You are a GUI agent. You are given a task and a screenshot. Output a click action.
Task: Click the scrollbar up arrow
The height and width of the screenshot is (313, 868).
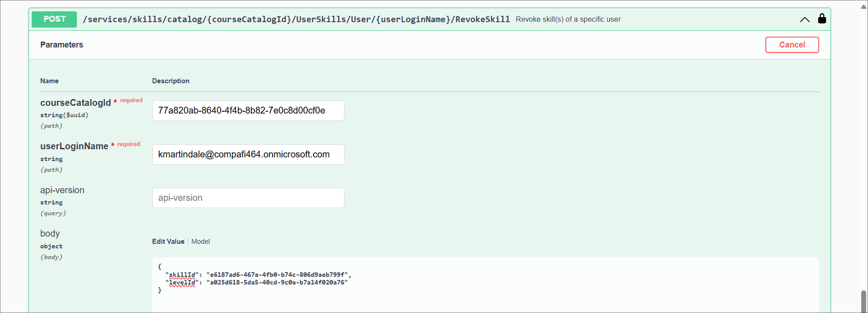coord(863,6)
